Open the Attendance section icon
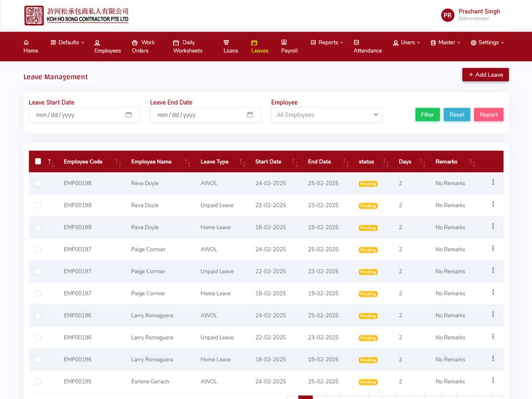This screenshot has width=532, height=399. [356, 43]
